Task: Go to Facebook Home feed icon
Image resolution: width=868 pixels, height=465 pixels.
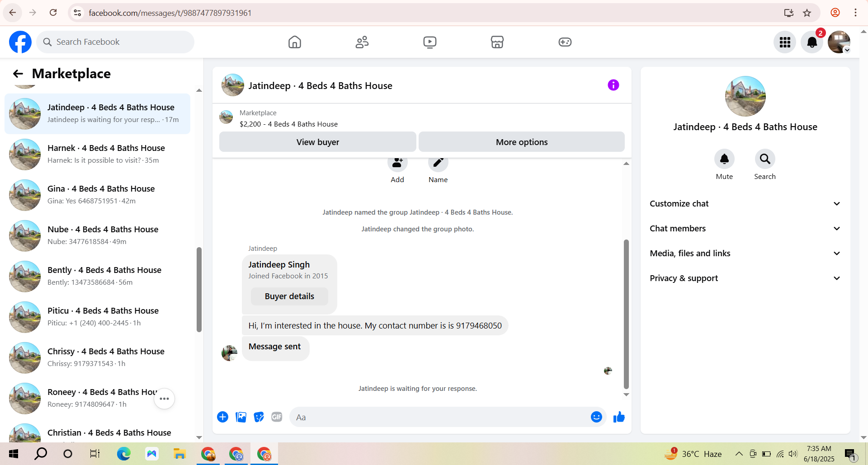Action: tap(295, 42)
